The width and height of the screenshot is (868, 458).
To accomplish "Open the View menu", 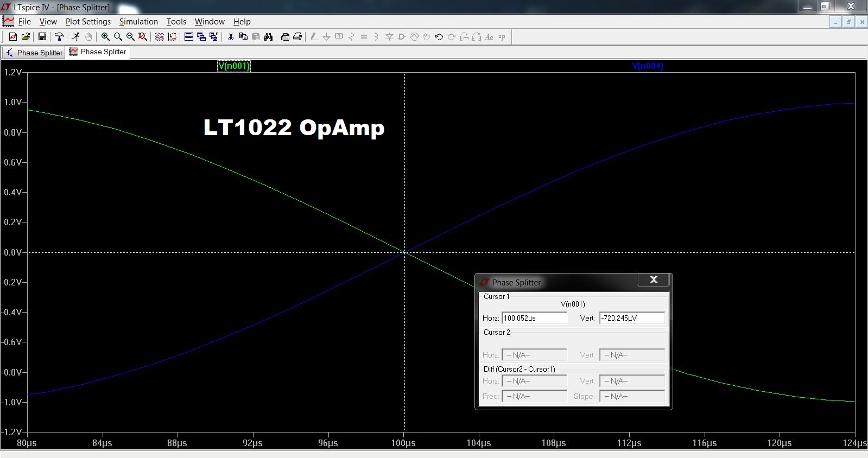I will [x=48, y=22].
